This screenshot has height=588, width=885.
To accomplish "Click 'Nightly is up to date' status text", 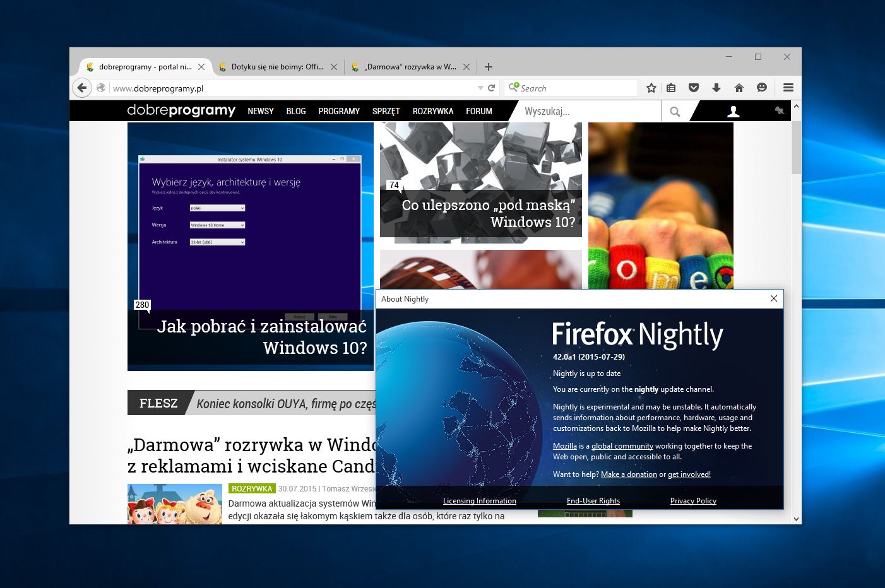I will click(587, 373).
